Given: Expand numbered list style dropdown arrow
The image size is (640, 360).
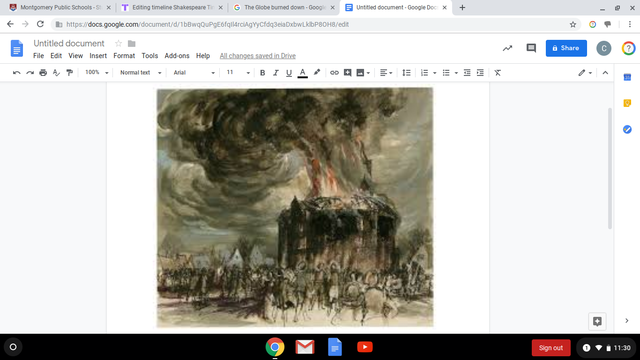Looking at the screenshot, I should click(435, 73).
